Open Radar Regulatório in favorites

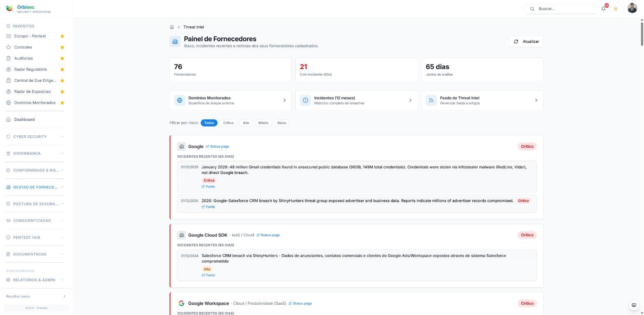30,69
